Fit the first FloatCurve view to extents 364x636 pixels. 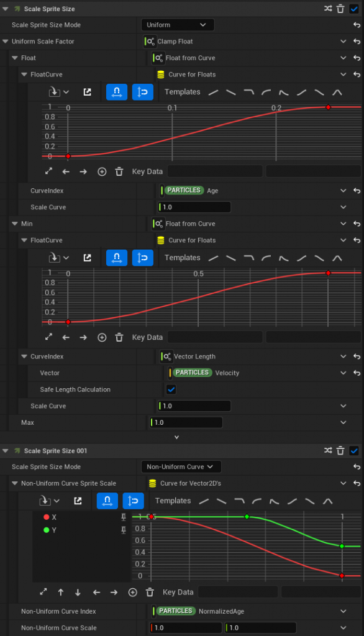click(48, 171)
